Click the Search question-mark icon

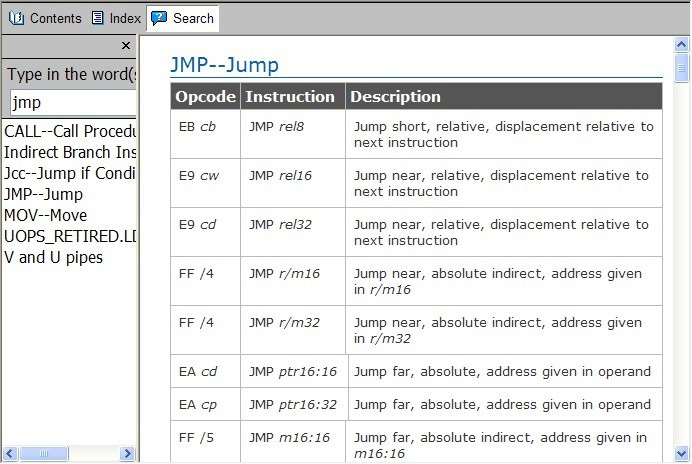159,18
